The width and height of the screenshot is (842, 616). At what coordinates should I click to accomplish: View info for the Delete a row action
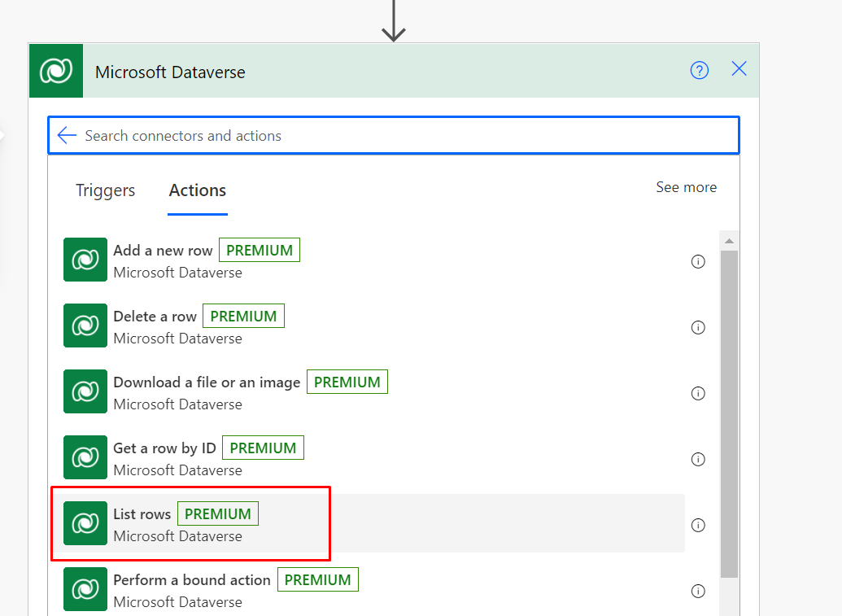click(698, 327)
